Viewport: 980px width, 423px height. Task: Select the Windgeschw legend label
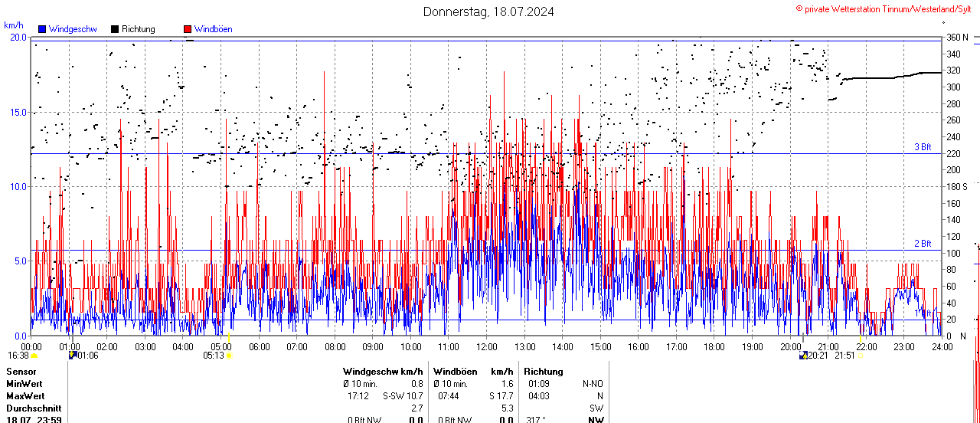73,29
